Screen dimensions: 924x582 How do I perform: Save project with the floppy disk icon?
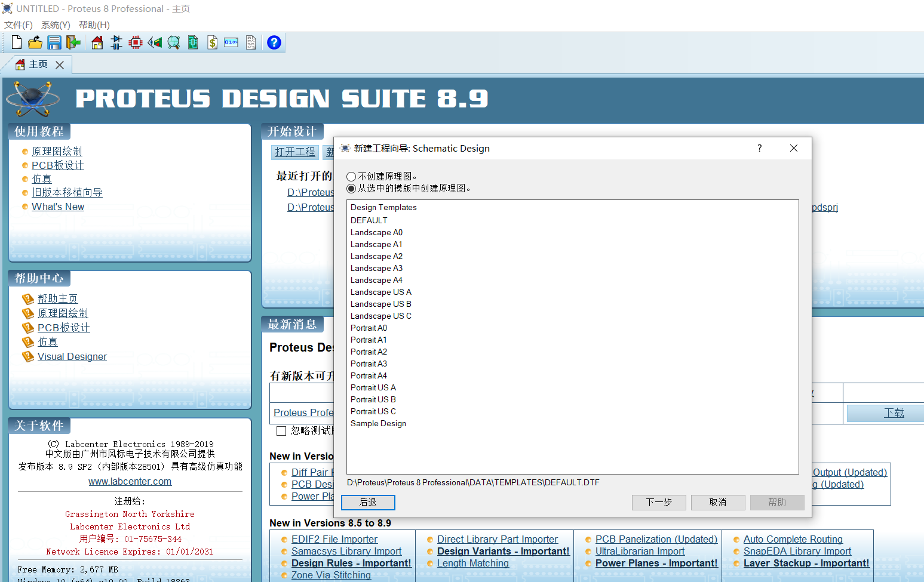(54, 42)
